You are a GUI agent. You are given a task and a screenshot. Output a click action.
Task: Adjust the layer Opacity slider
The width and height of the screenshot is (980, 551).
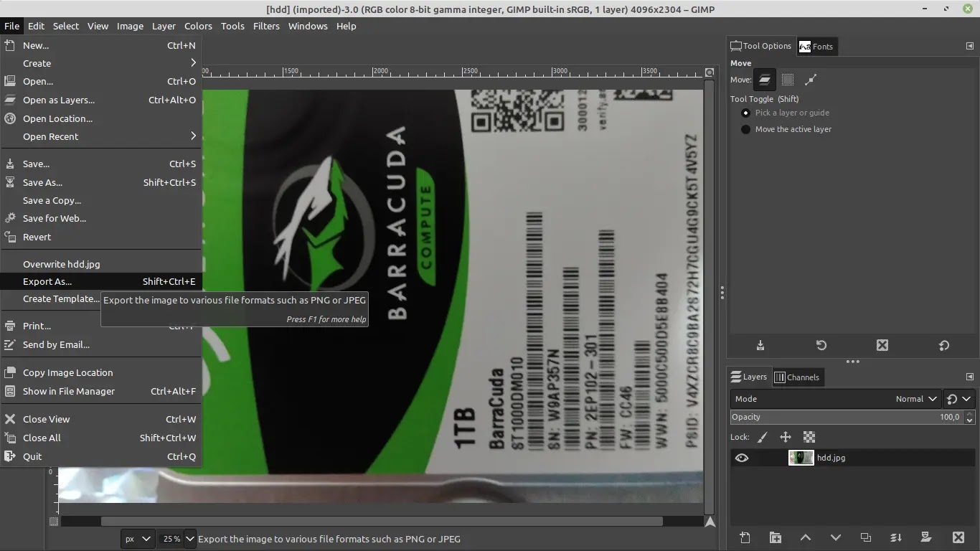848,417
